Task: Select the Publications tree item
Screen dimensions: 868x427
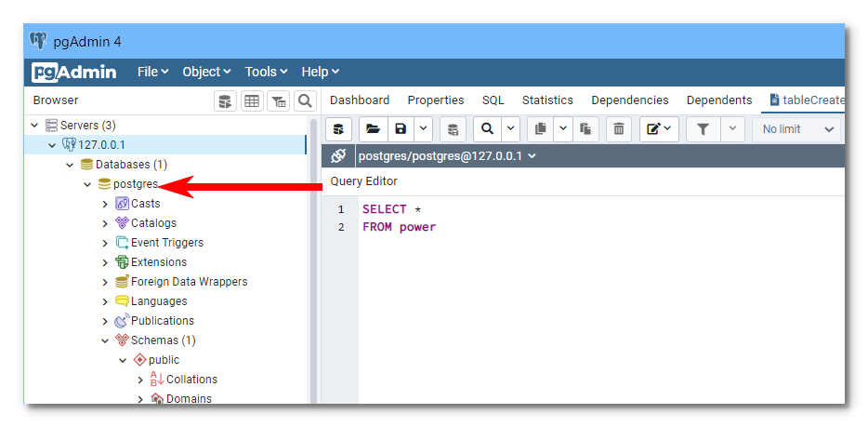Action: tap(163, 321)
